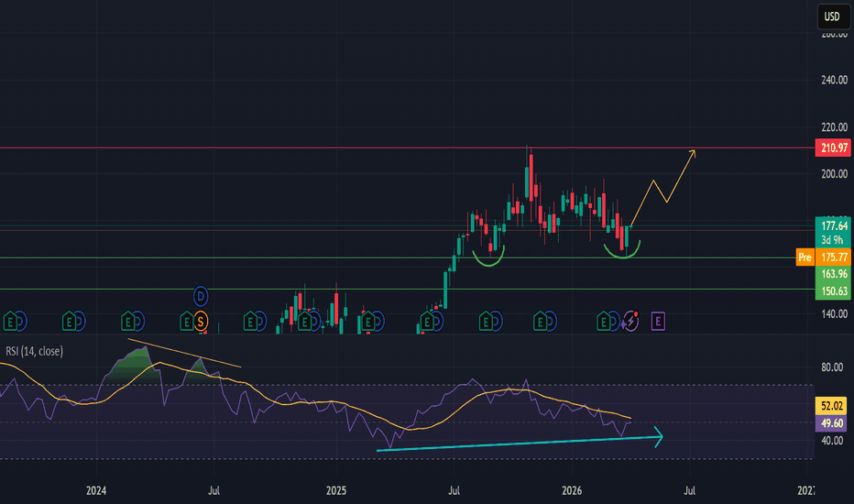Click the green 150.63 price level label
854x504 pixels.
tap(833, 291)
